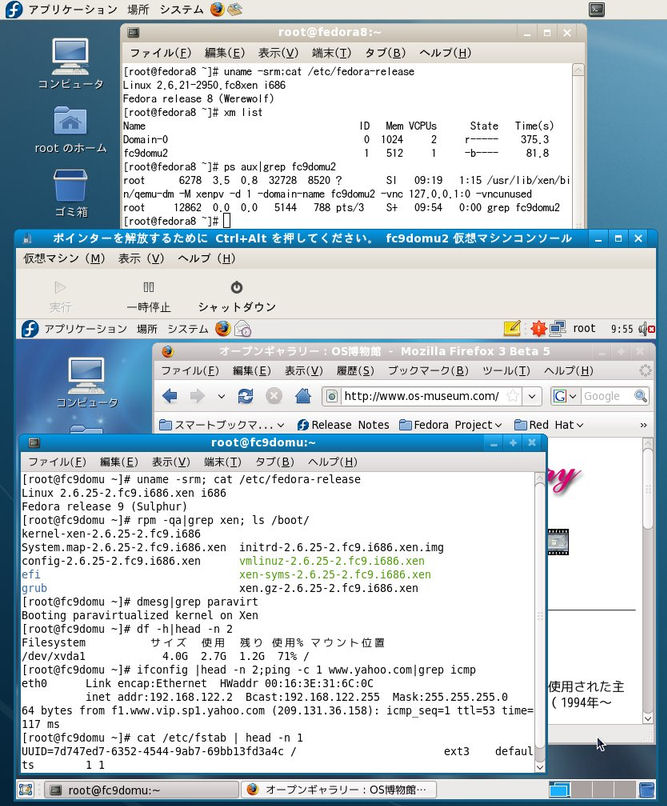
Task: Click the muted volume icon in guest panel
Action: click(646, 328)
